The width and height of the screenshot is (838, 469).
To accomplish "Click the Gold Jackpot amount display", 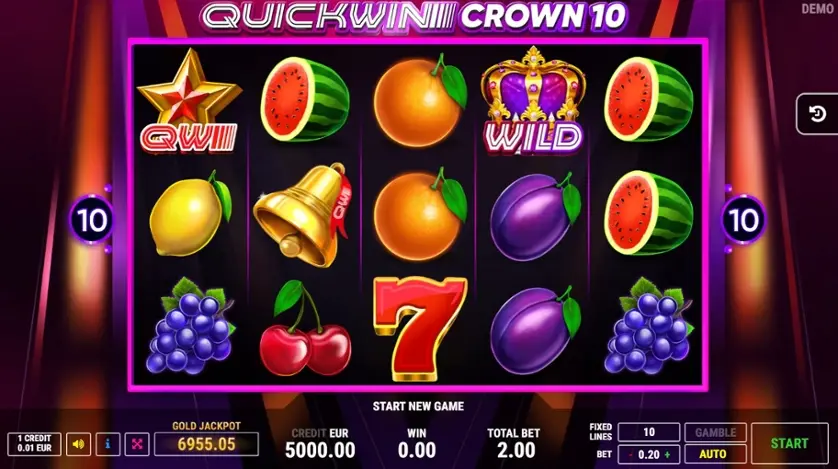I will 206,444.
